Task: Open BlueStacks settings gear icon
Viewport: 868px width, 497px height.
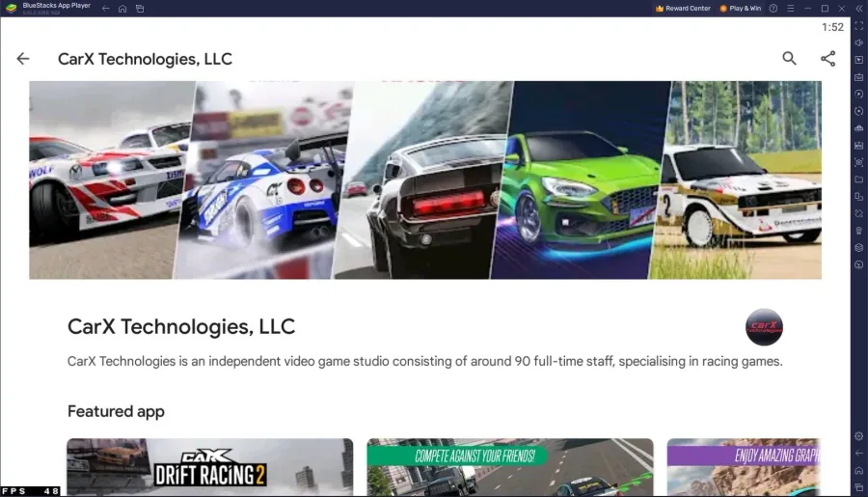Action: coord(858,436)
